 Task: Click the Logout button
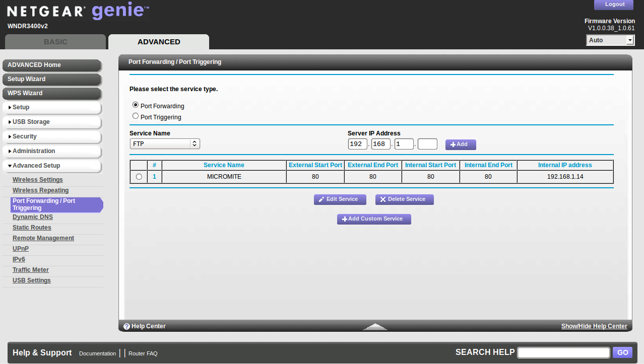point(613,5)
